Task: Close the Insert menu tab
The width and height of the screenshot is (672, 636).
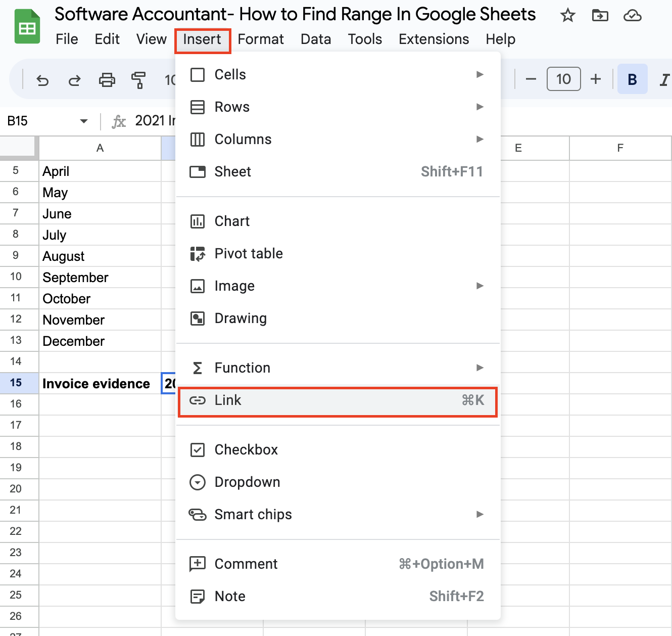Action: [202, 40]
